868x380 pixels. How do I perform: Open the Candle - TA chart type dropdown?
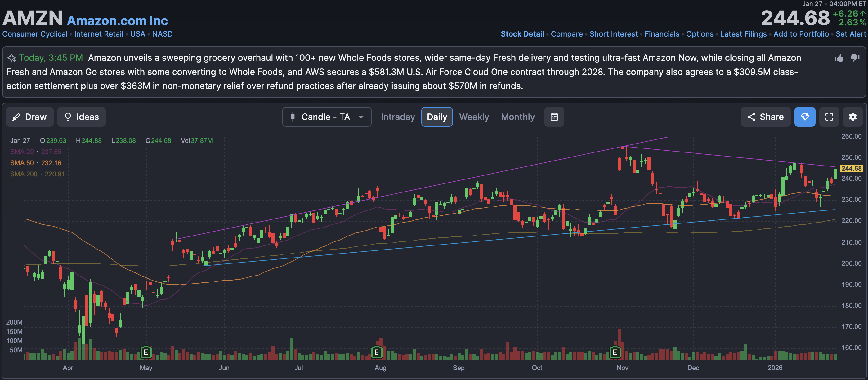tap(327, 117)
